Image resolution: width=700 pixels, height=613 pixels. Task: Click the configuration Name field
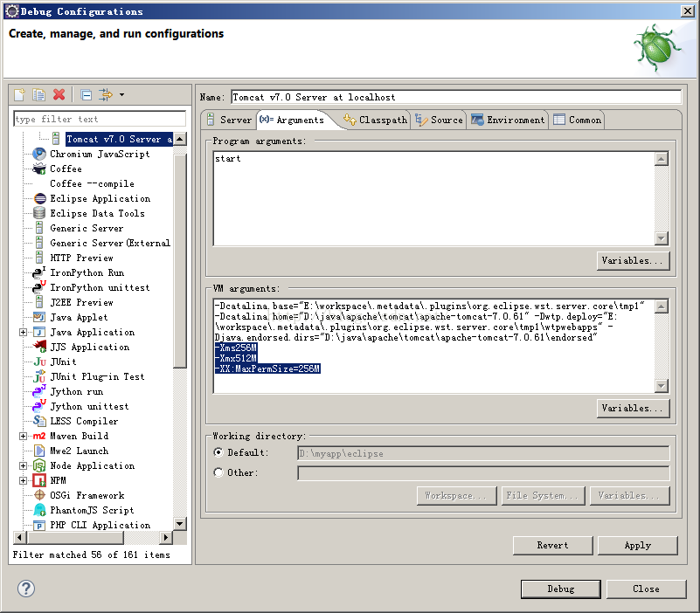[456, 97]
